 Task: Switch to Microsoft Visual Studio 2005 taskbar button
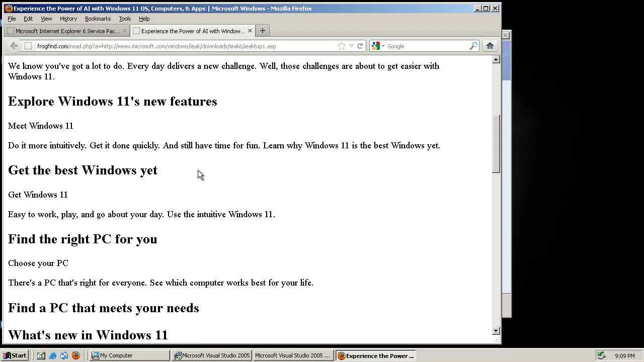(212, 355)
